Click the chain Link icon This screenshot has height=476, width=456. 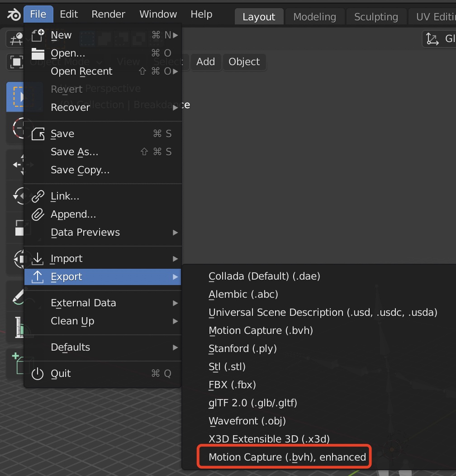pyautogui.click(x=38, y=196)
